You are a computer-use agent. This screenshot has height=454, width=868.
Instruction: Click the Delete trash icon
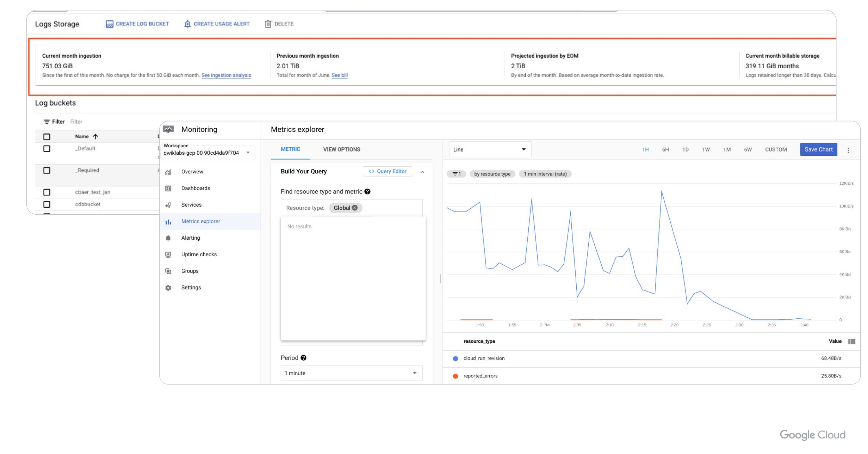pos(268,24)
